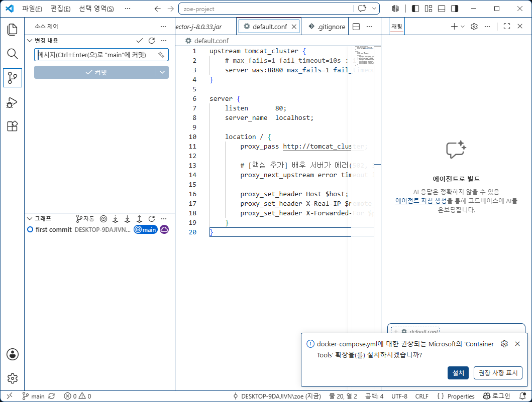
Task: Open notifications bell in status bar
Action: pyautogui.click(x=522, y=396)
